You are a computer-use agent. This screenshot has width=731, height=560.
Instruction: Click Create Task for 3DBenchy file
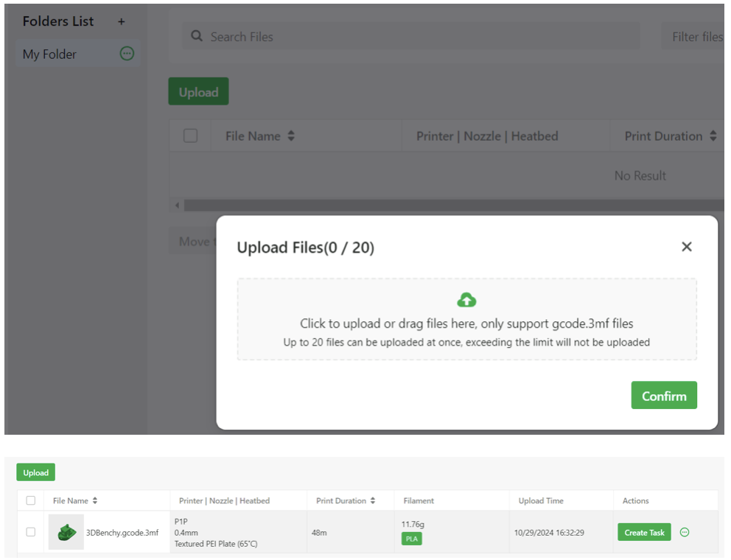[x=644, y=532]
